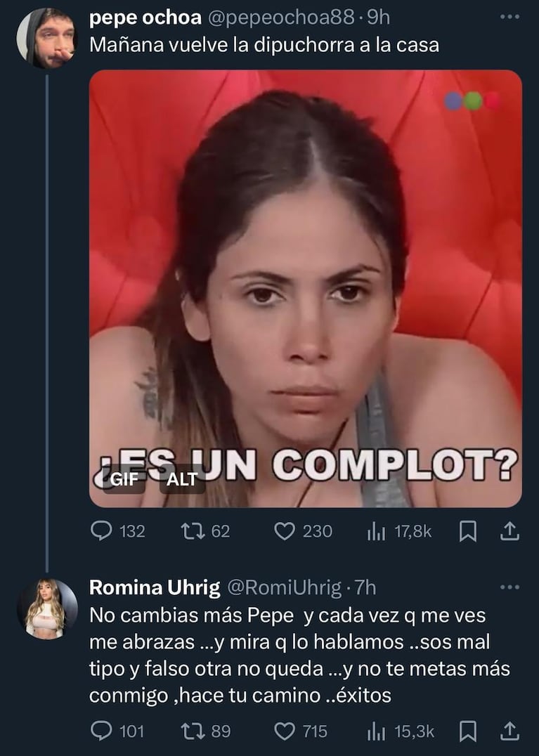539x756 pixels.
Task: Bookmark pepe ochoa's tweet
Action: (467, 533)
